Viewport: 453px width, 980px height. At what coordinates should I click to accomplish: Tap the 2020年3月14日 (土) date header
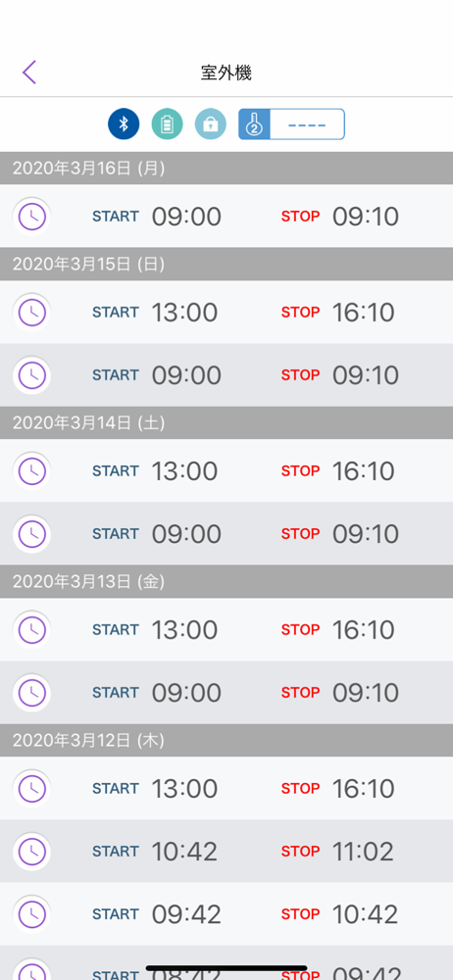(x=226, y=423)
